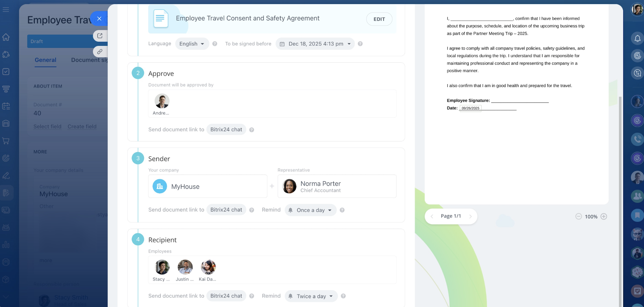Viewport: 644px width, 307px height.
Task: Expand the English language dropdown
Action: pos(192,44)
